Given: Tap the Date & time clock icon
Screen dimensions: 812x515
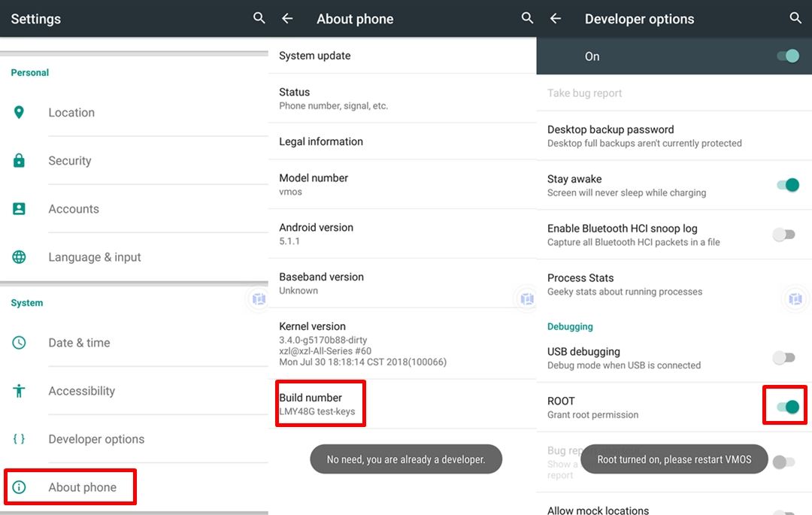Looking at the screenshot, I should pyautogui.click(x=19, y=343).
